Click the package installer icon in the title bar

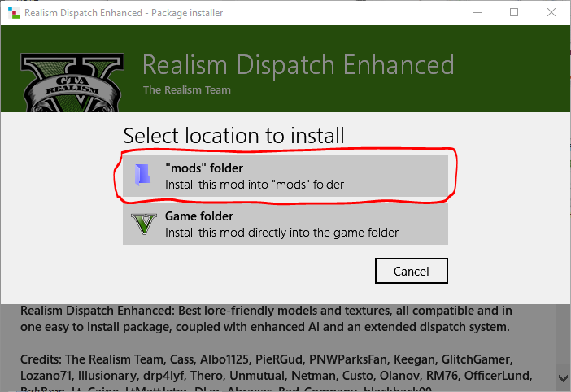[14, 13]
